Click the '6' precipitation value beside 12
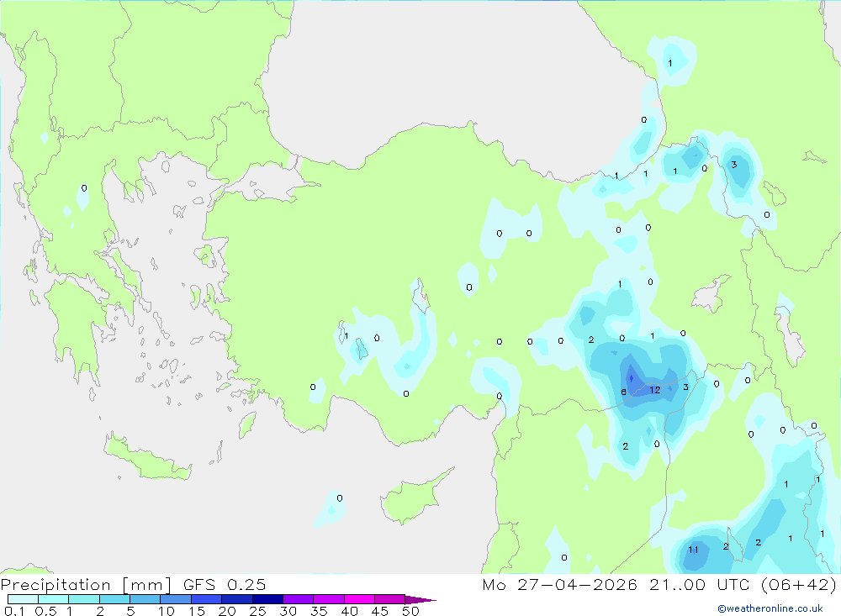The width and height of the screenshot is (841, 616). [x=623, y=392]
